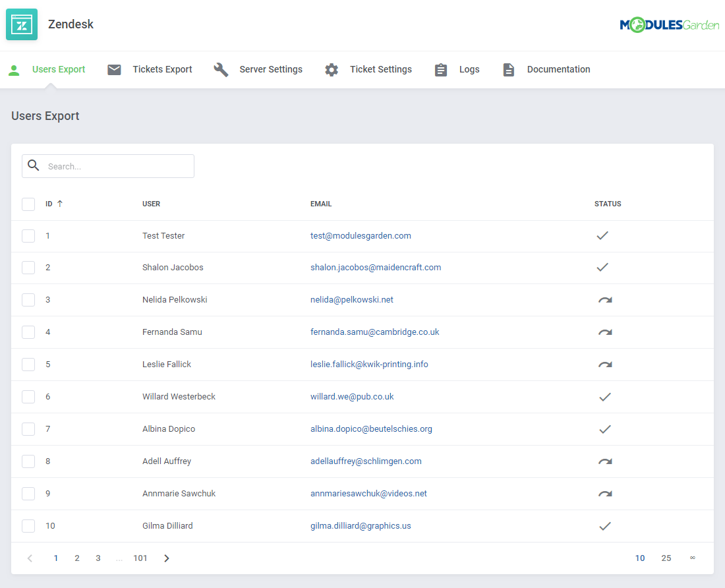The image size is (725, 588).
Task: Set page size to 25 rows
Action: [x=666, y=558]
